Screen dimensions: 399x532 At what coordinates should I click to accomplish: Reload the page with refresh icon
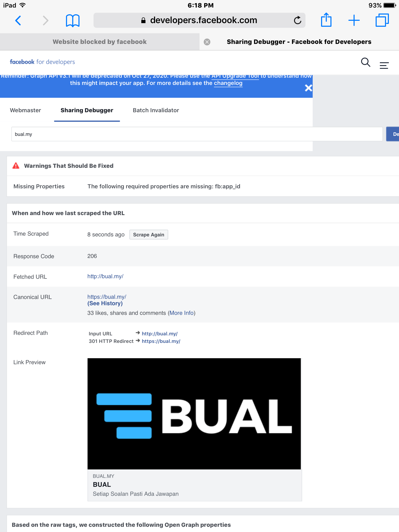point(297,20)
